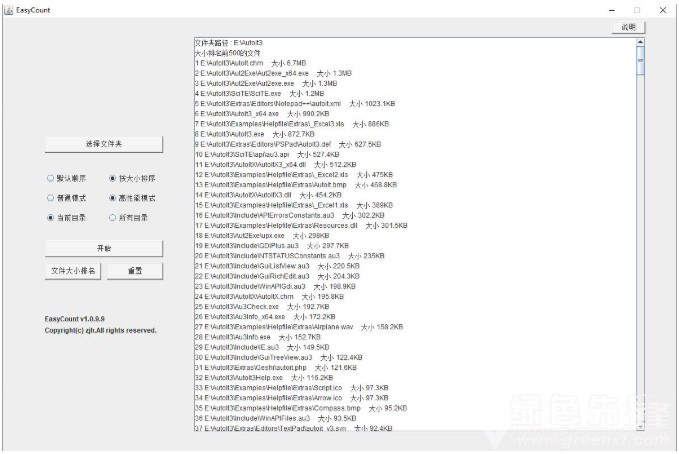Screen dimensions: 679x454
Task: Click result row 24 AutoItX.chm
Action: click(x=269, y=297)
